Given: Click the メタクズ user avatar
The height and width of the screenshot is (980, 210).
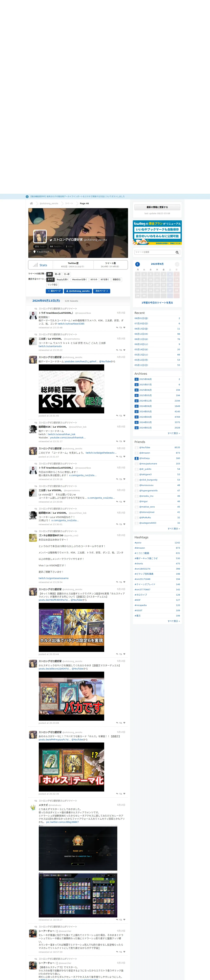Looking at the screenshot, I should (33, 807).
